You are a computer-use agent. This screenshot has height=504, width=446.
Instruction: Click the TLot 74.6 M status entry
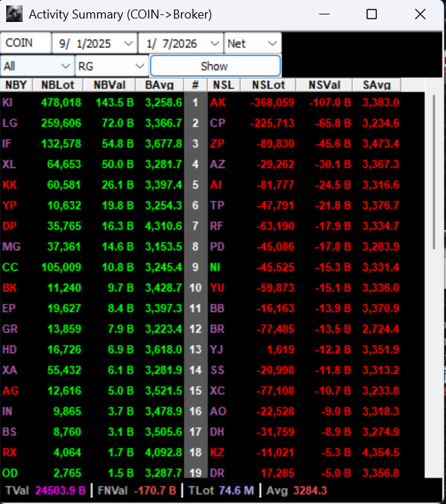tap(221, 490)
